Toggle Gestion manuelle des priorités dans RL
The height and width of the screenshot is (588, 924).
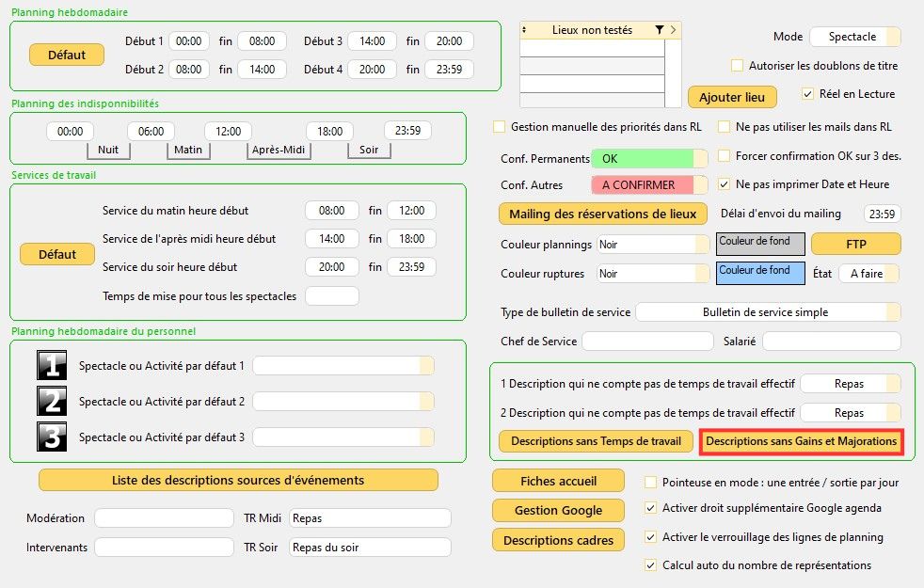point(500,126)
